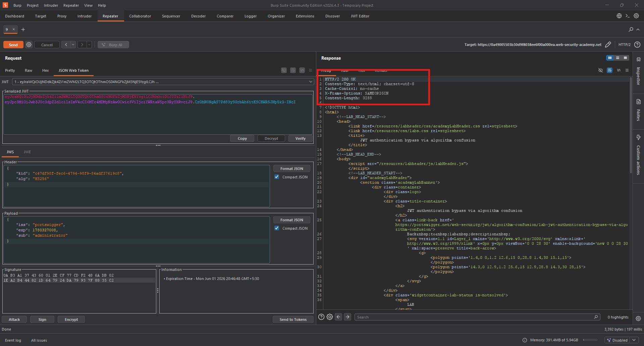Image resolution: width=644 pixels, height=346 pixels.
Task: Open Event log in status bar
Action: tap(13, 340)
